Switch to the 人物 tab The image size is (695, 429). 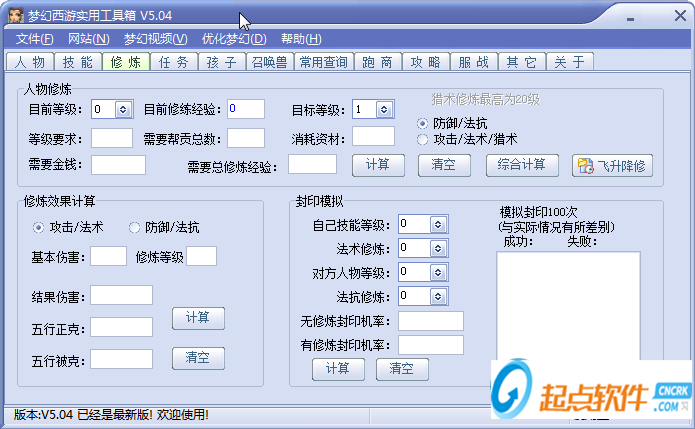pos(30,62)
